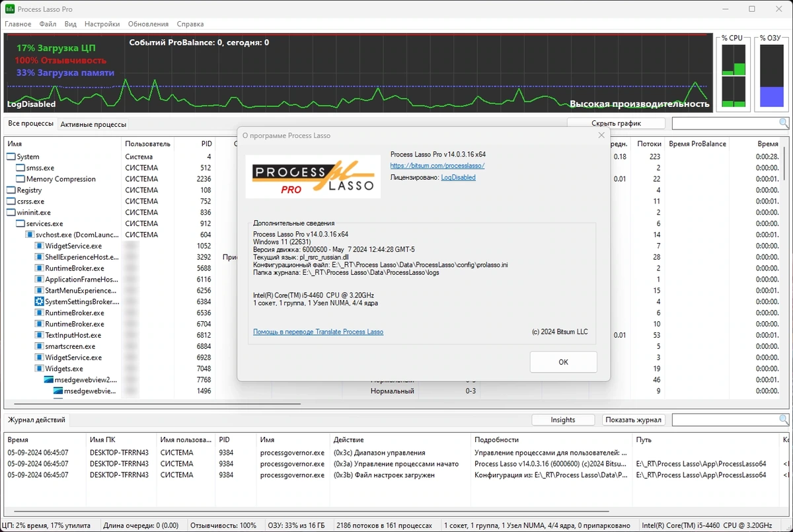Screen dimensions: 793x532
Task: Click the action log search field
Action: (x=726, y=420)
